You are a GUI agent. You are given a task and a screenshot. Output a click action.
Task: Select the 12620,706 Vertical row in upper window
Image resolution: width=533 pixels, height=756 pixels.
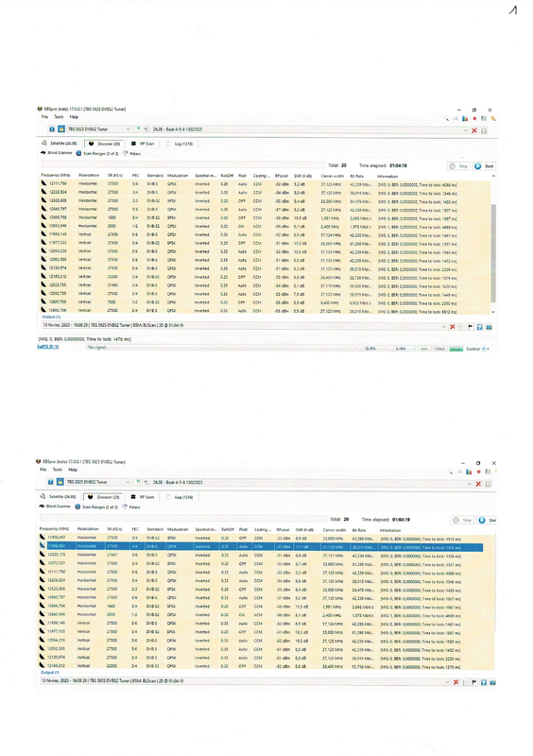pos(266,302)
